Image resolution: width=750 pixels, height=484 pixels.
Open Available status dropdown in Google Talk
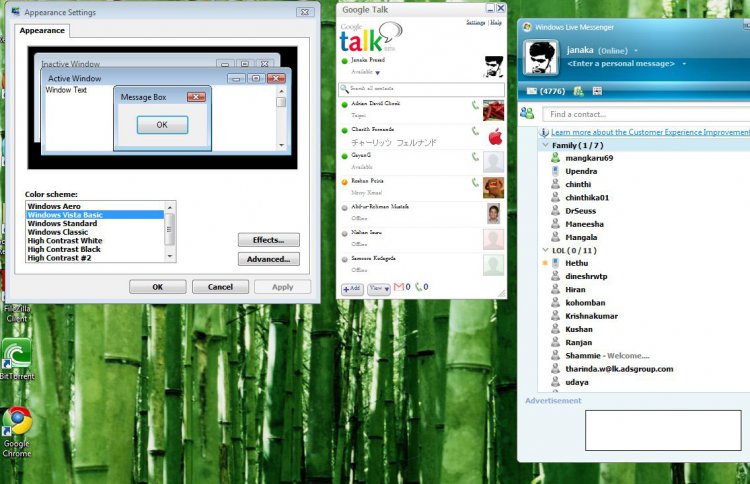pos(377,73)
